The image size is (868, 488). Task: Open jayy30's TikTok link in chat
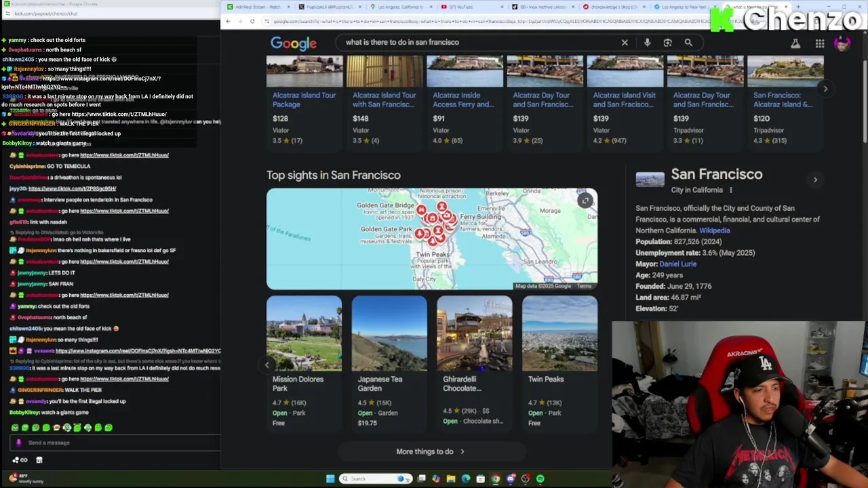[x=72, y=188]
